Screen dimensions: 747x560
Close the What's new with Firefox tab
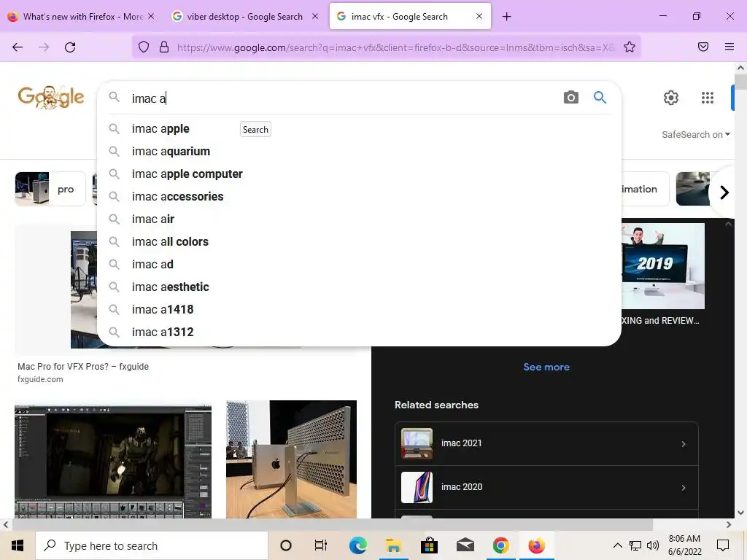151,16
